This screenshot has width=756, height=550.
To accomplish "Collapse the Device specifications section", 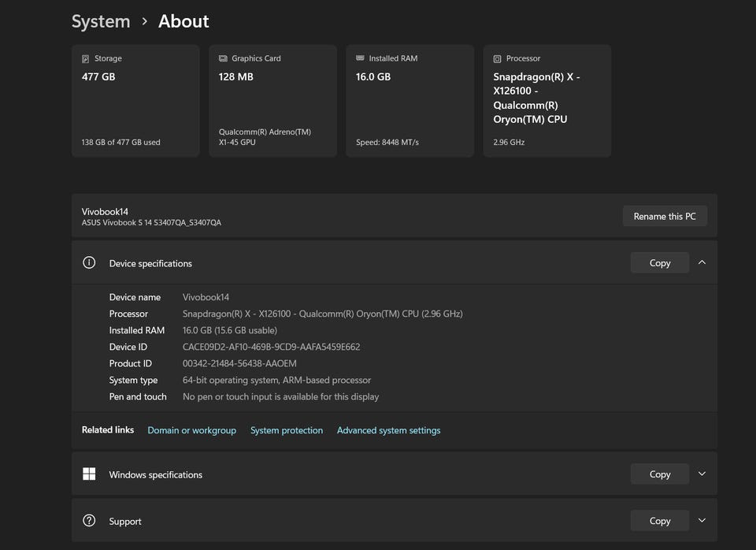I will click(x=702, y=262).
